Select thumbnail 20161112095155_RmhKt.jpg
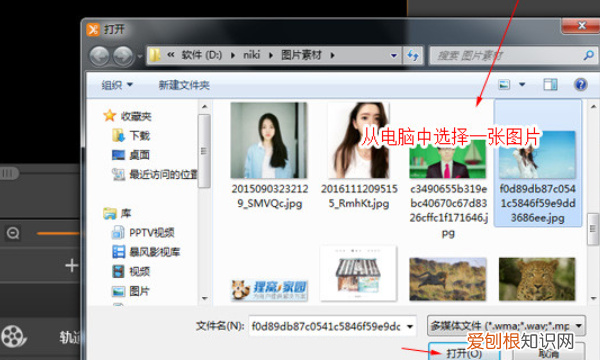600x360 pixels. pyautogui.click(x=359, y=140)
